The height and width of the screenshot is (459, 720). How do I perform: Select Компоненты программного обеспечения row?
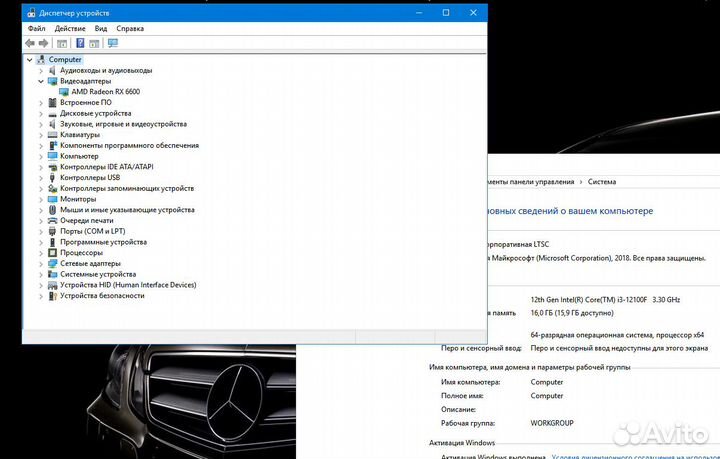point(129,146)
